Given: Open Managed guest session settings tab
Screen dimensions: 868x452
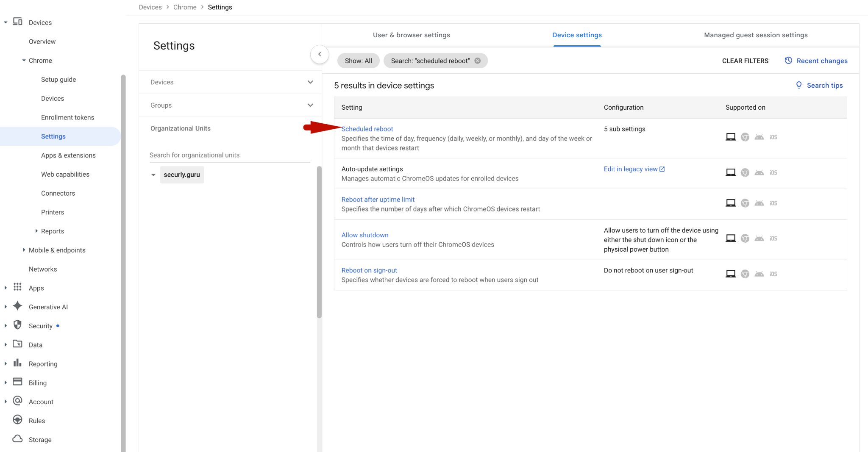Looking at the screenshot, I should tap(756, 35).
